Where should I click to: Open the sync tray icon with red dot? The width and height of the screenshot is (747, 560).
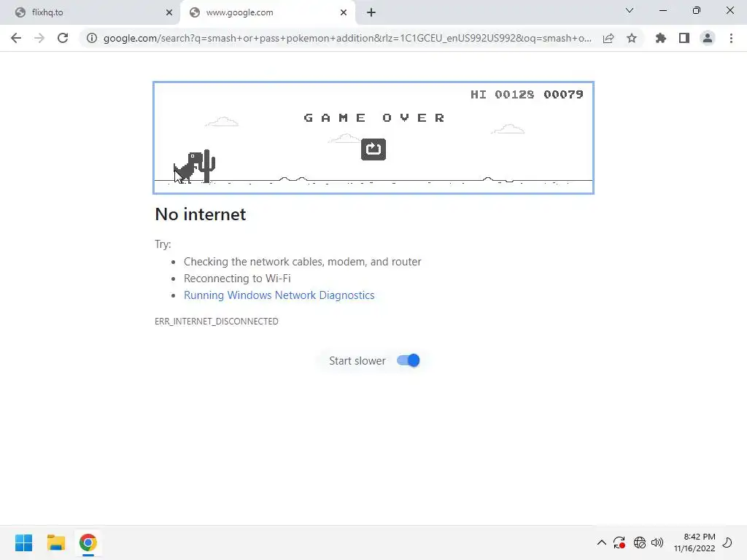(619, 542)
